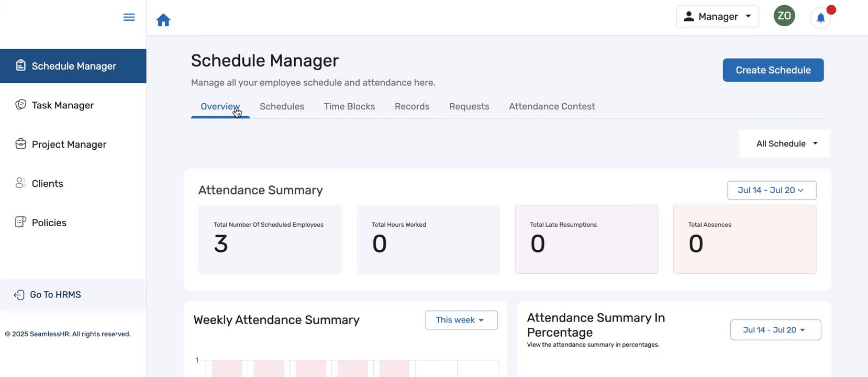Click the ZO user avatar

784,16
